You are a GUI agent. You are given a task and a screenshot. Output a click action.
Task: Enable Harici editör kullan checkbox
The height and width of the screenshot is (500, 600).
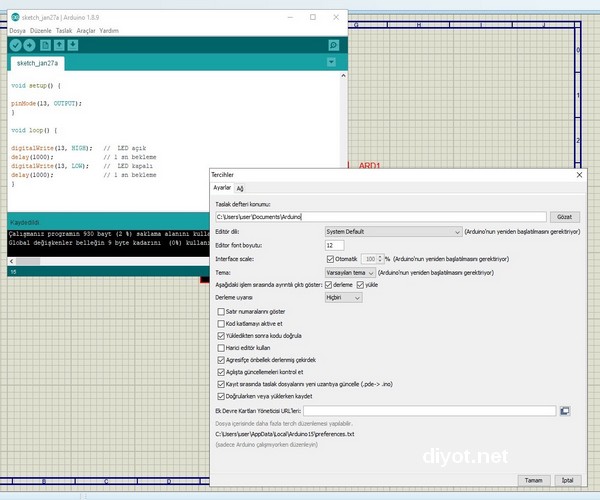[x=221, y=348]
